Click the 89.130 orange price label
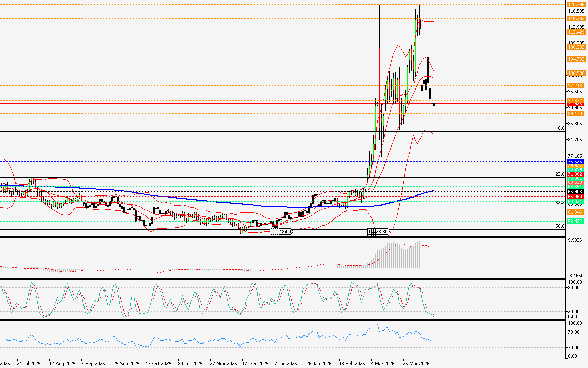This screenshot has height=368, width=588. (575, 114)
